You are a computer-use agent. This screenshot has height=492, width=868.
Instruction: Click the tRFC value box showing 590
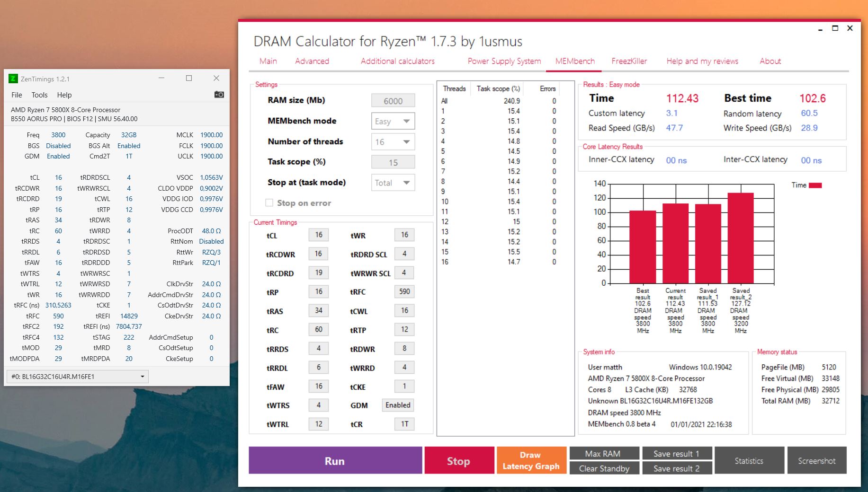(404, 291)
